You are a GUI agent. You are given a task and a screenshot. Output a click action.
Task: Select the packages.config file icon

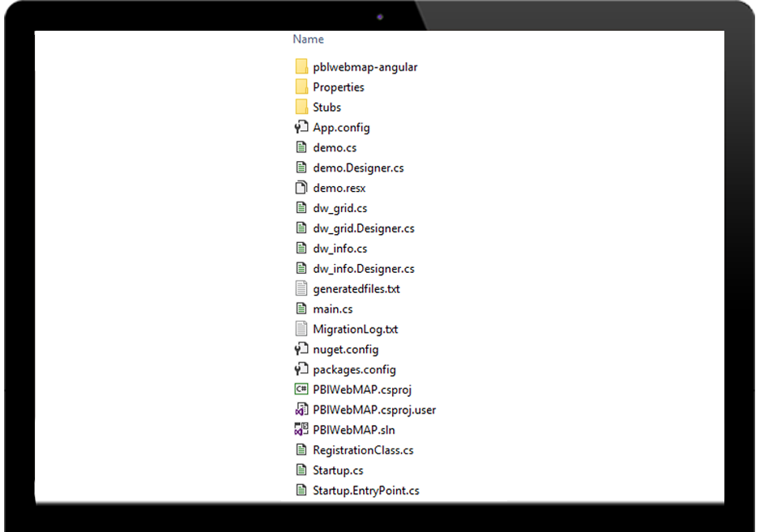[x=301, y=368]
